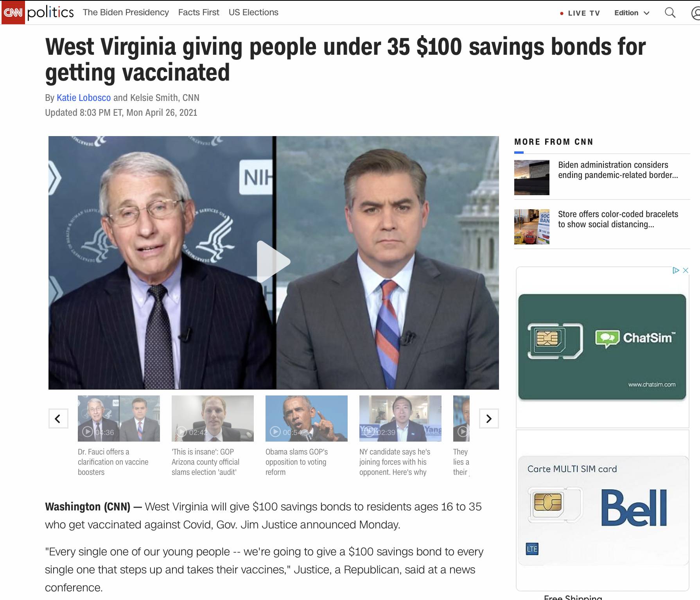Play the main Fauci interview video
The width and height of the screenshot is (700, 600).
[273, 262]
